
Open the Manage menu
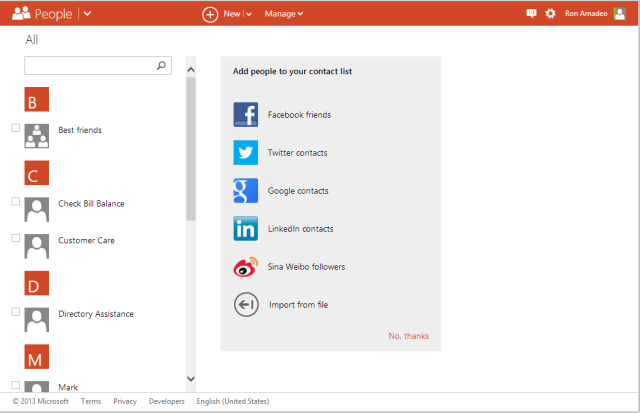[x=284, y=14]
